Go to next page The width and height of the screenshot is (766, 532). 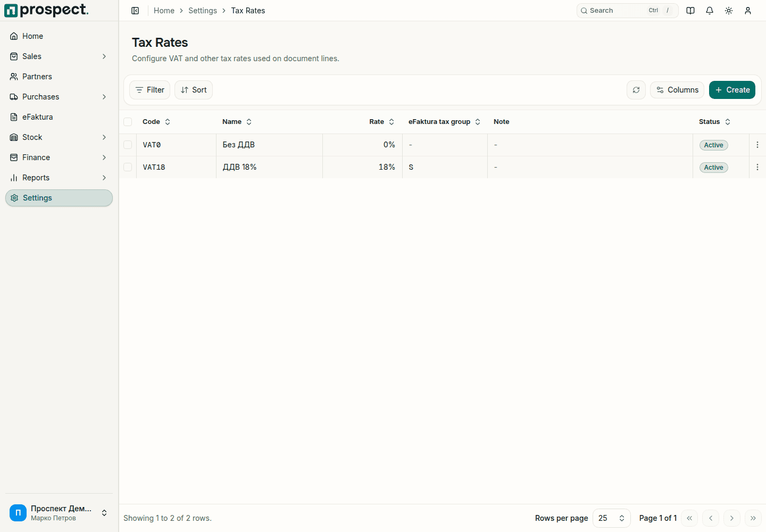pos(732,518)
